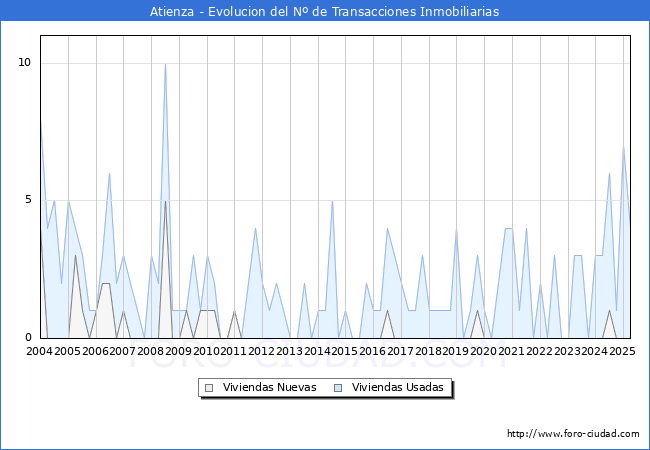The height and width of the screenshot is (450, 650).
Task: Click the 2013 x-axis label
Action: coord(289,351)
